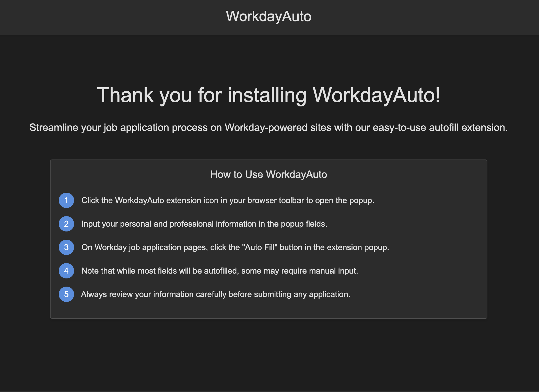Click the blue step 5 circle badge
This screenshot has height=392, width=539.
coord(66,294)
